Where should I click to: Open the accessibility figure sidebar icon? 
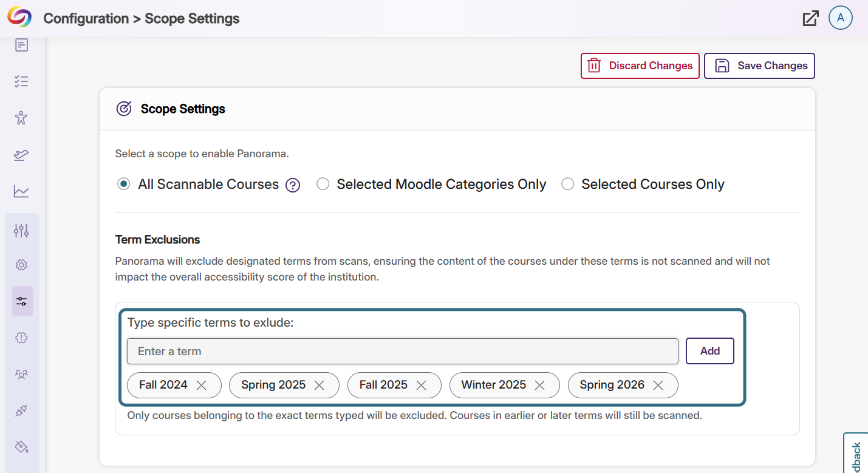click(22, 118)
